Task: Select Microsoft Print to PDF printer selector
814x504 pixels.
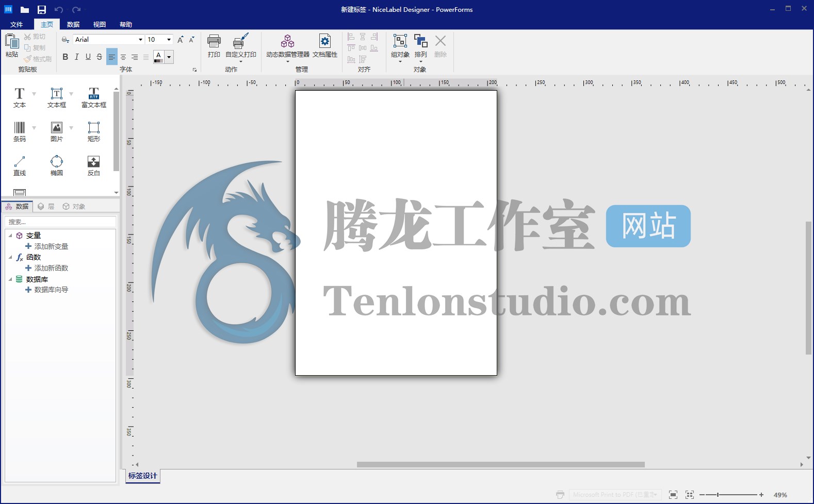Action: point(615,495)
